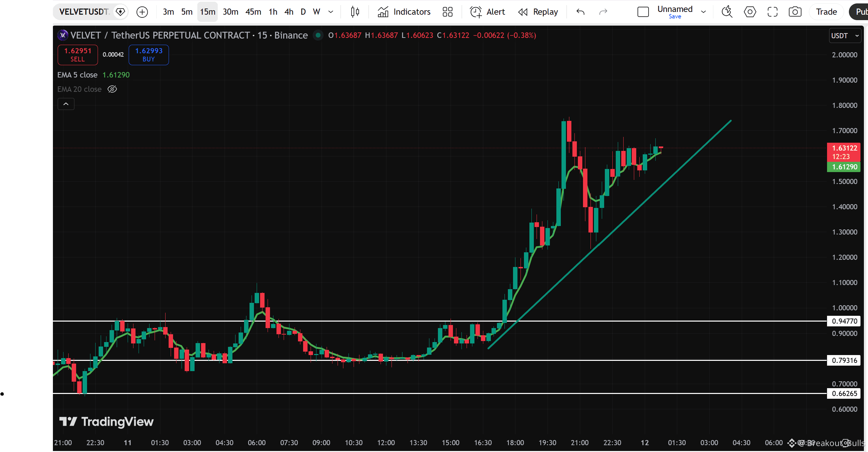Expand the timeframe dropdown chevron
Image resolution: width=868 pixels, height=452 pixels.
(x=331, y=12)
